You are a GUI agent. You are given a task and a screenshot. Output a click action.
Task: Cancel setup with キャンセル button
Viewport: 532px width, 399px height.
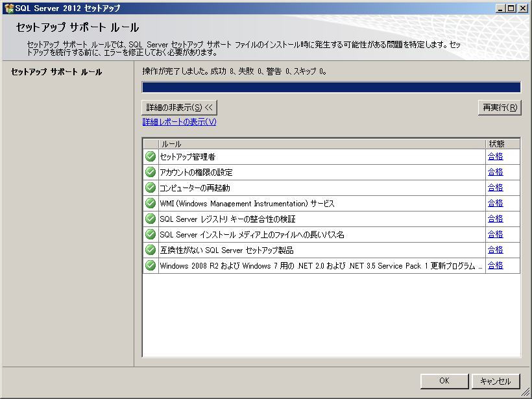(x=496, y=381)
